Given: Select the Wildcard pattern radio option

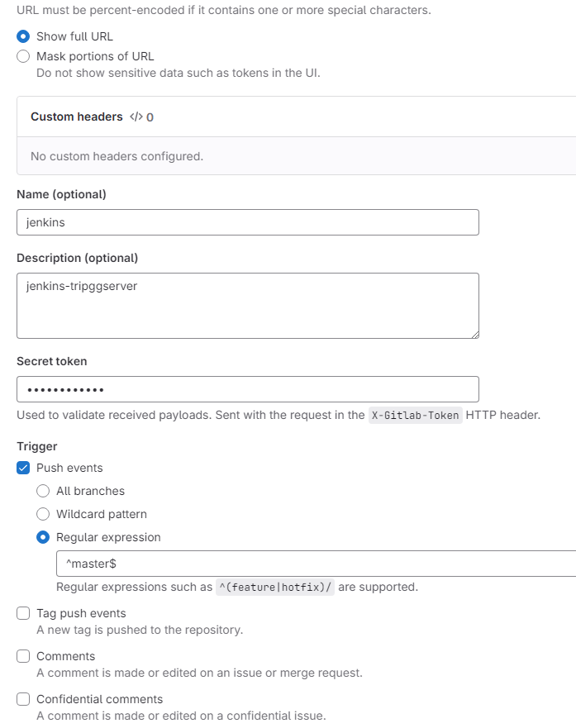Looking at the screenshot, I should (43, 514).
